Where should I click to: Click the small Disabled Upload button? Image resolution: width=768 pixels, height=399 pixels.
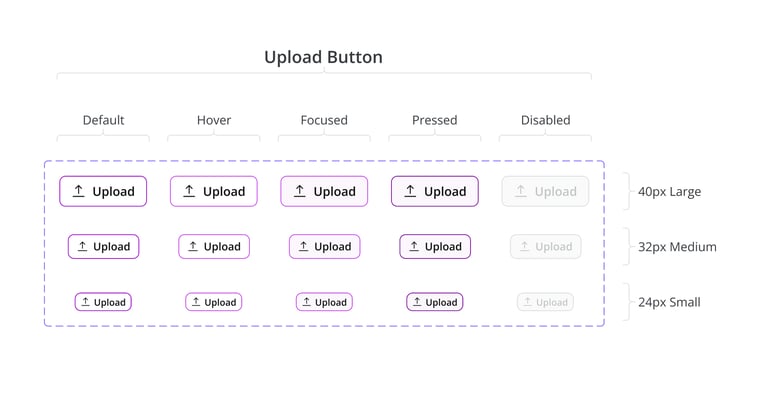[x=545, y=302]
